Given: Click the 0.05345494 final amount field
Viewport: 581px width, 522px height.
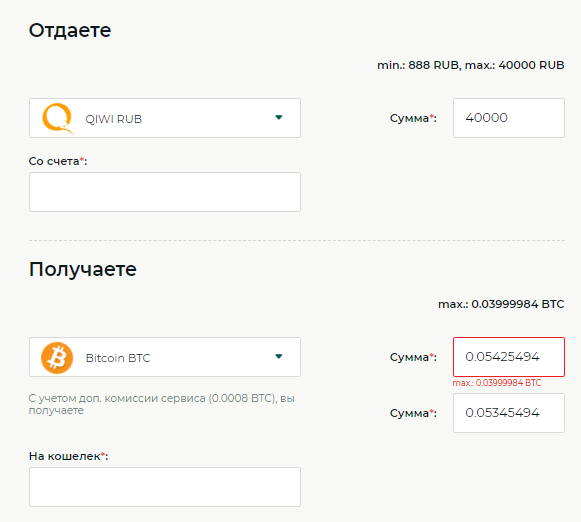Looking at the screenshot, I should click(x=509, y=413).
